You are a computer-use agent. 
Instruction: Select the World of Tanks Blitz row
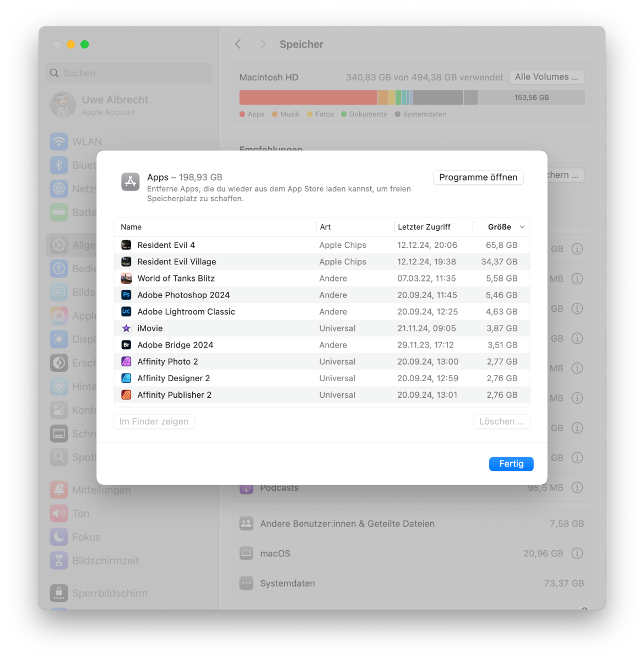pyautogui.click(x=322, y=278)
